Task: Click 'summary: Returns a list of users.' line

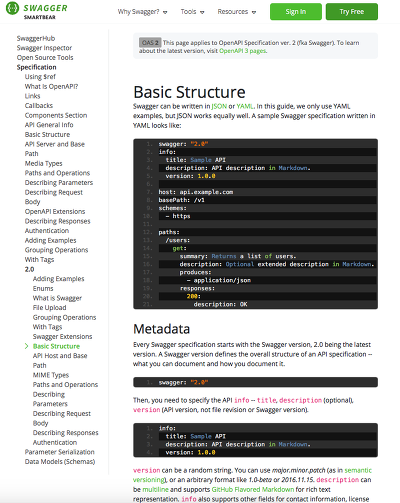Action: point(238,256)
